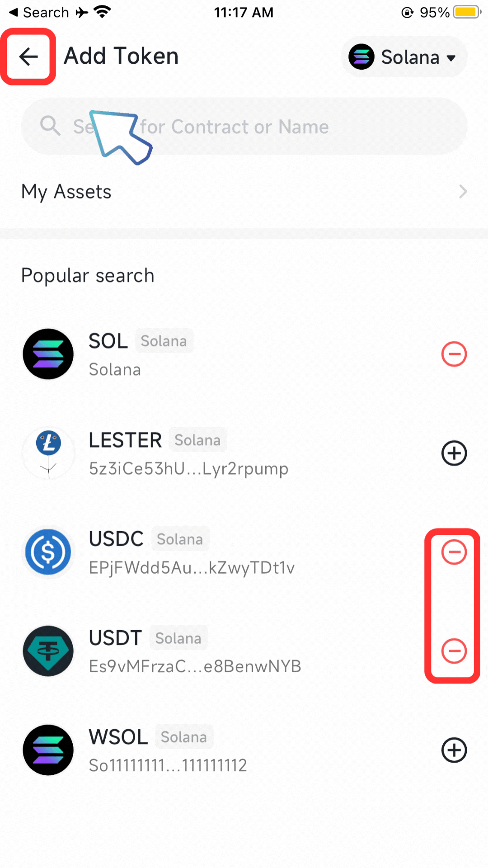488x868 pixels.
Task: Tap the WSOL token logo
Action: (48, 750)
